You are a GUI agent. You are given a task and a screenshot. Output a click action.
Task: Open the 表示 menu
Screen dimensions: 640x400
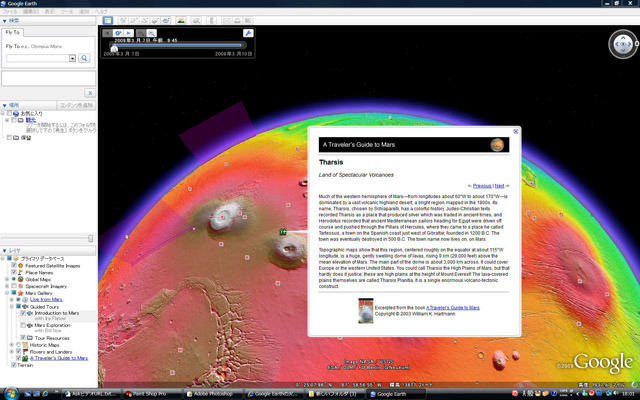[49, 11]
